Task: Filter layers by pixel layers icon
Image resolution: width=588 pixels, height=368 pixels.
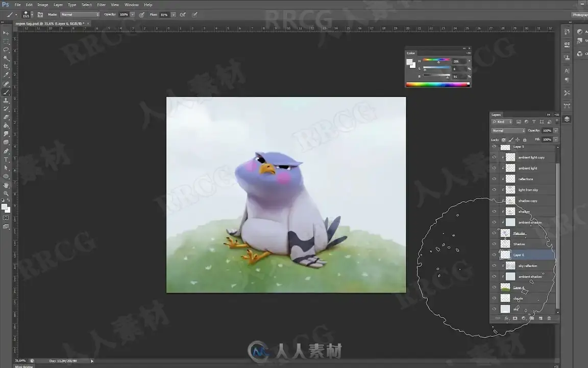Action: (x=519, y=122)
